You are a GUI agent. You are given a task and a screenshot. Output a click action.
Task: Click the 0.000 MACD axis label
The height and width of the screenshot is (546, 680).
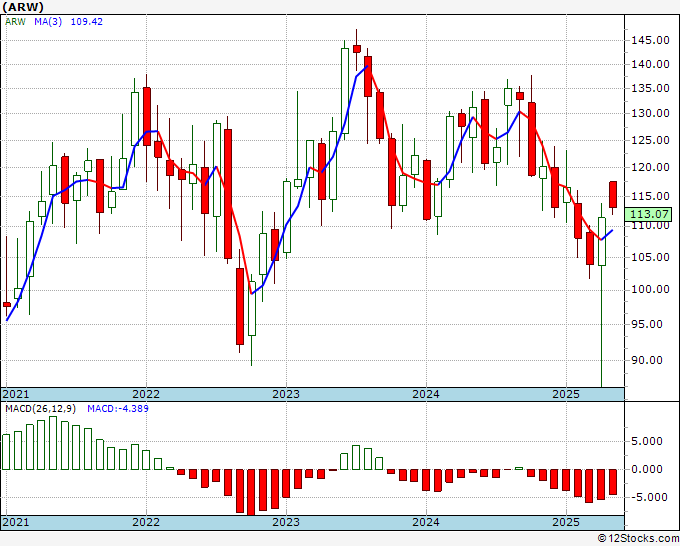tap(647, 469)
